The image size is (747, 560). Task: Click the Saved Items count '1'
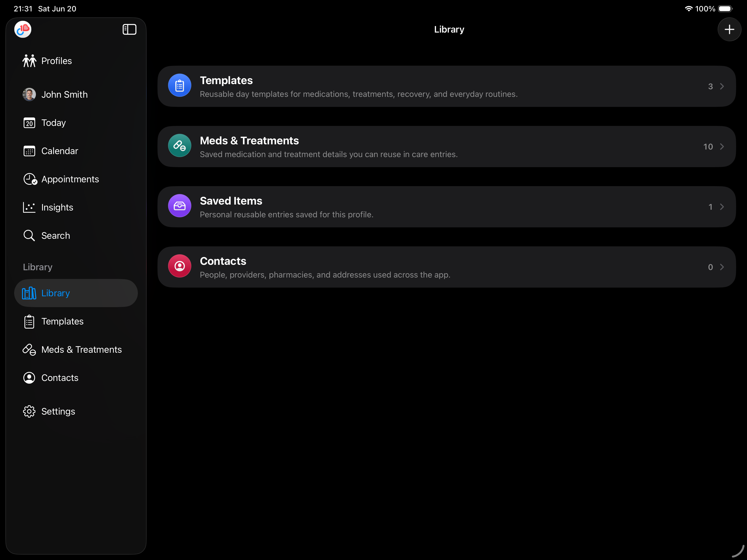point(711,207)
